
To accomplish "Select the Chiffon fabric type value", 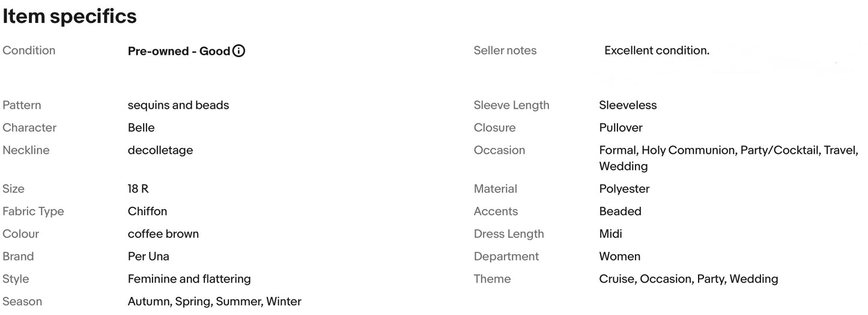I will [147, 211].
